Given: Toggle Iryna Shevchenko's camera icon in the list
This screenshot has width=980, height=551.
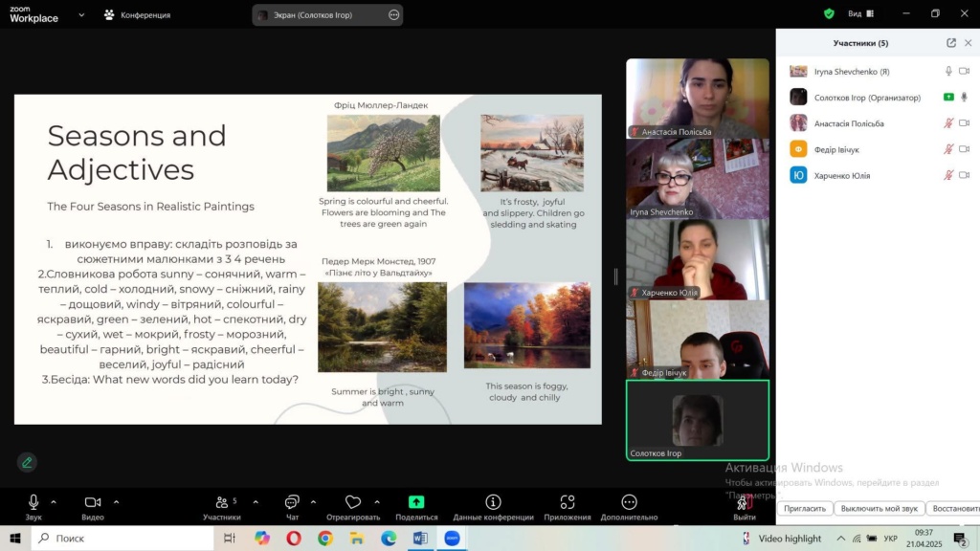Looking at the screenshot, I should point(965,71).
